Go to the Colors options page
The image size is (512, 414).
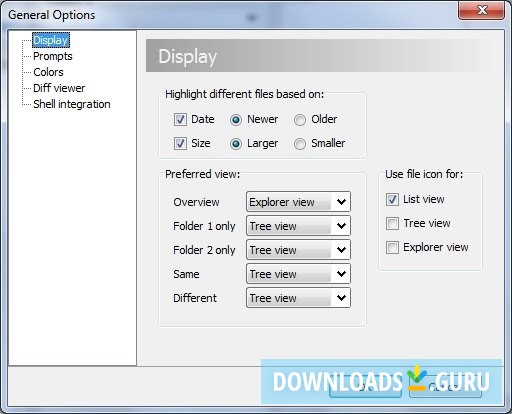tap(48, 72)
